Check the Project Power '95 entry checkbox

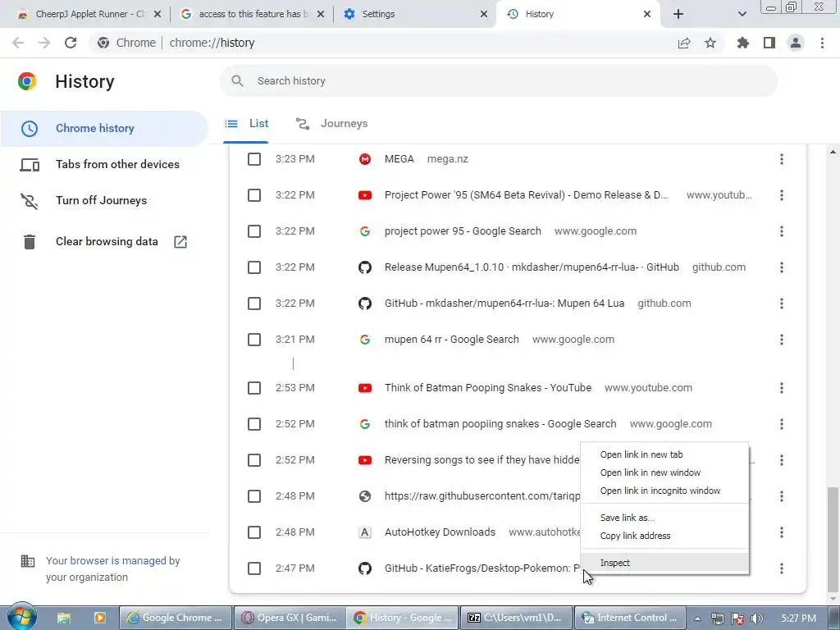tap(254, 195)
